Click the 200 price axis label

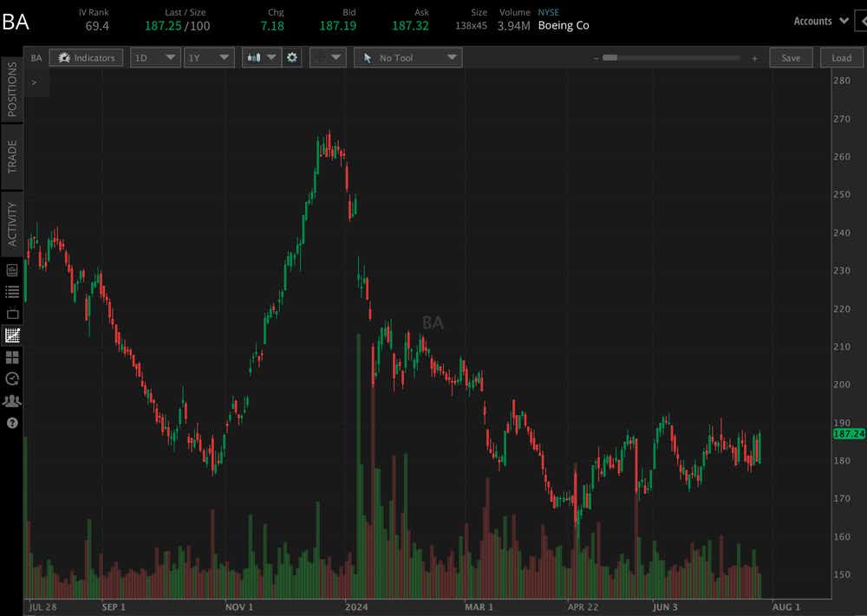coord(842,385)
